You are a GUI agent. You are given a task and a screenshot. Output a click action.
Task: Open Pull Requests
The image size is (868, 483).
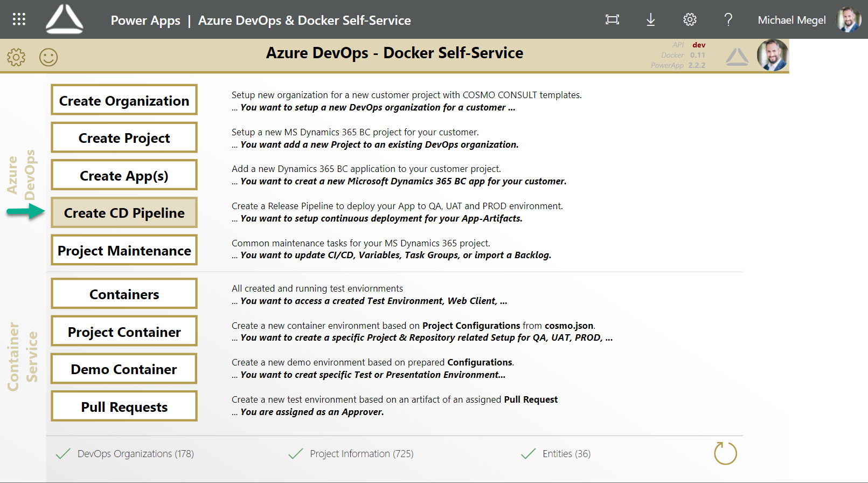124,406
